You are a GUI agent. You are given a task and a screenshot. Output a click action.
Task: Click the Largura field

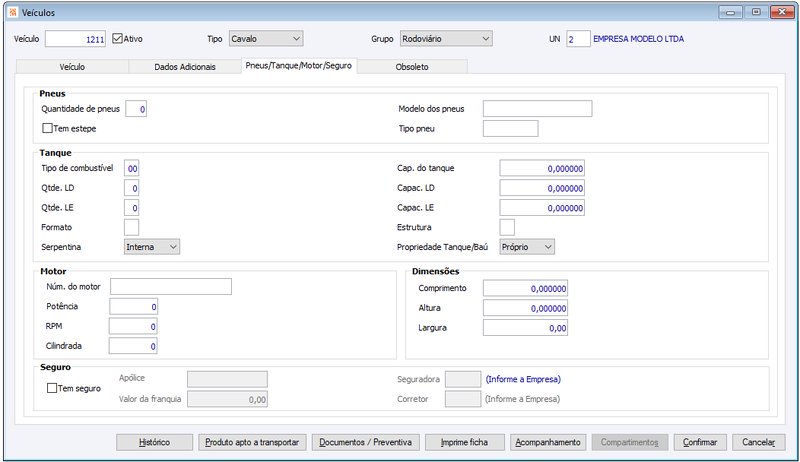point(526,328)
